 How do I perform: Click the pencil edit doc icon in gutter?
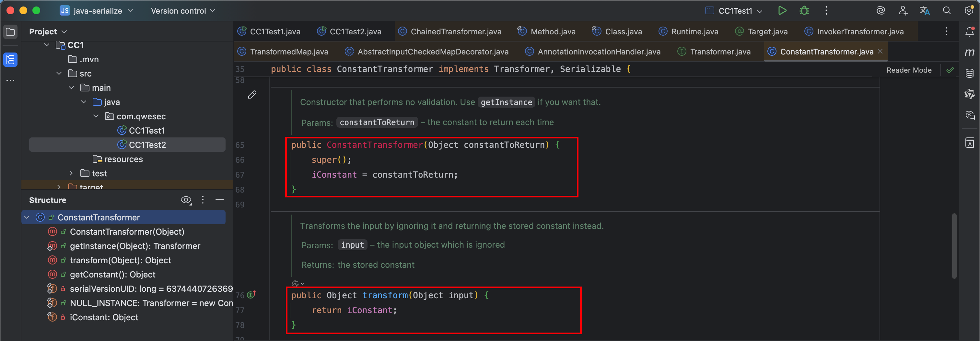(x=252, y=94)
